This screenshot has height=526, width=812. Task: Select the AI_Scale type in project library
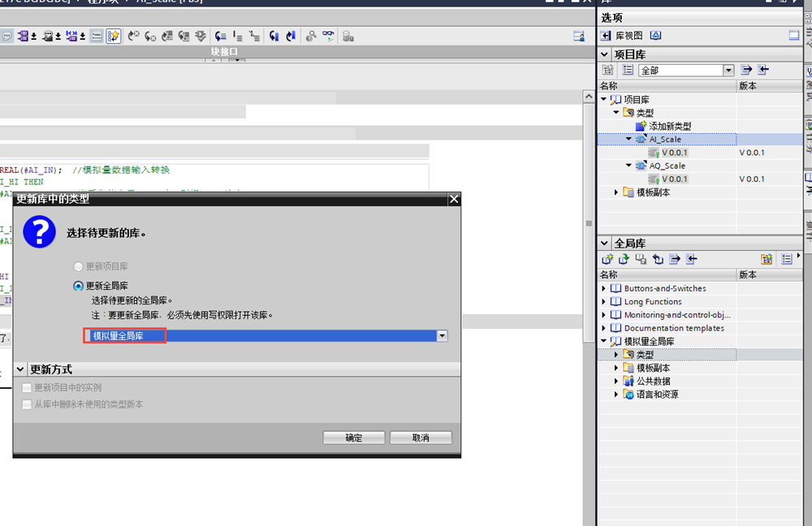665,139
